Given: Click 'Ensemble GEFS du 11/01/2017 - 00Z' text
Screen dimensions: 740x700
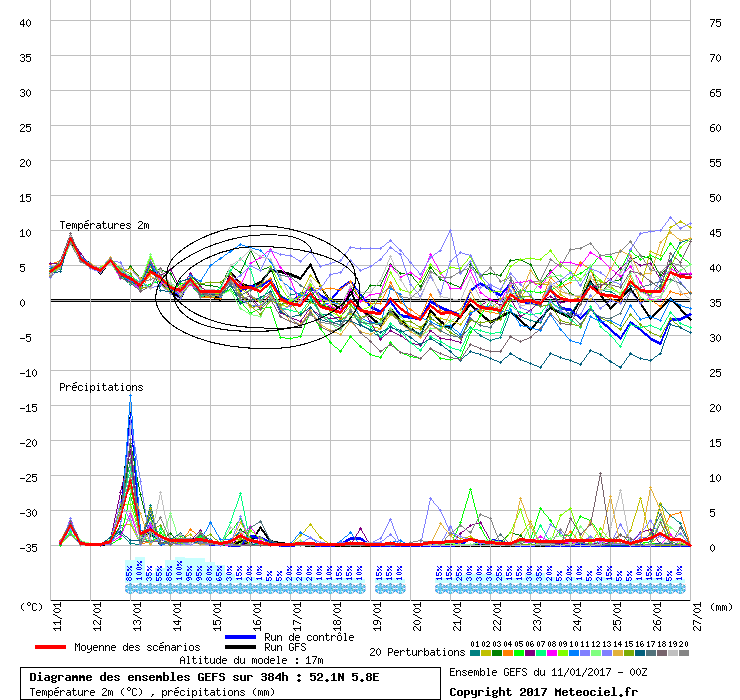Looking at the screenshot, I should point(548,672).
